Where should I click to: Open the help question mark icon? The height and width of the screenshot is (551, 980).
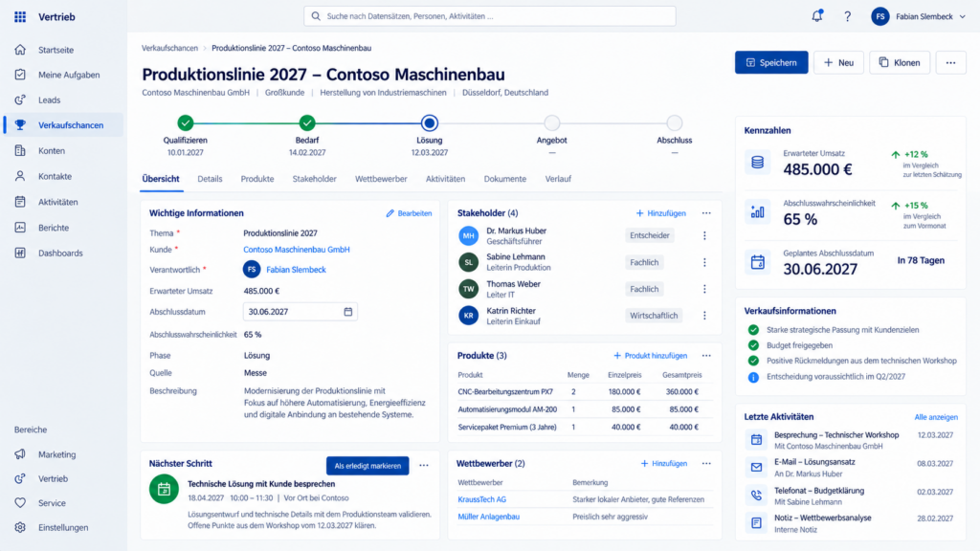[848, 17]
